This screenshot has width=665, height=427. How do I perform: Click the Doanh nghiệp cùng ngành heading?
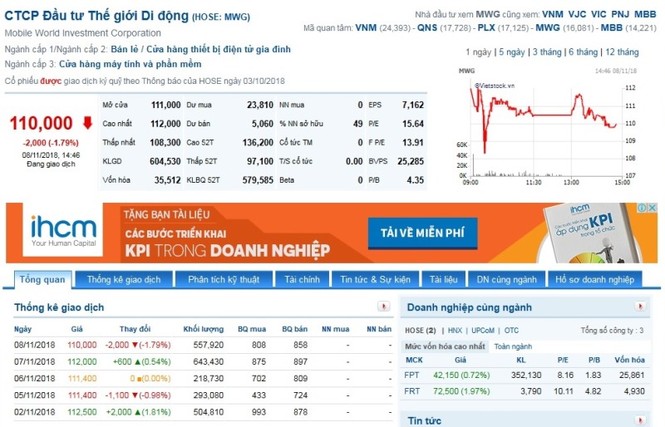[x=469, y=307]
